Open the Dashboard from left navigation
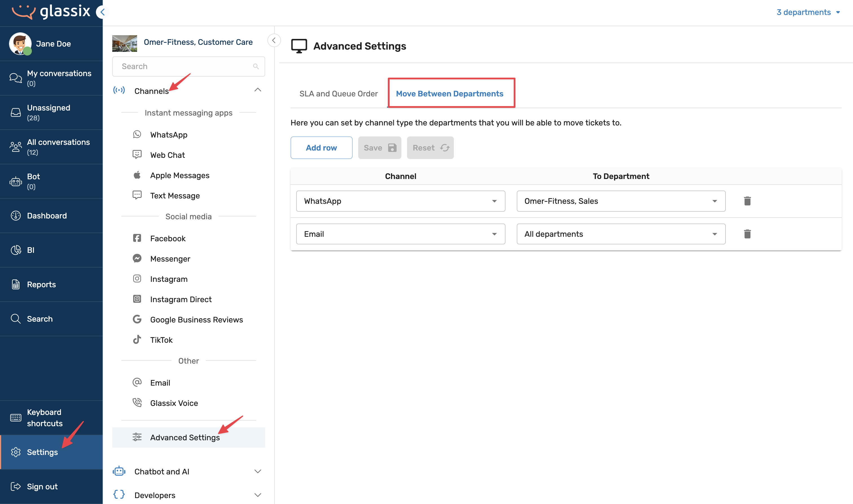The height and width of the screenshot is (504, 853). point(47,216)
